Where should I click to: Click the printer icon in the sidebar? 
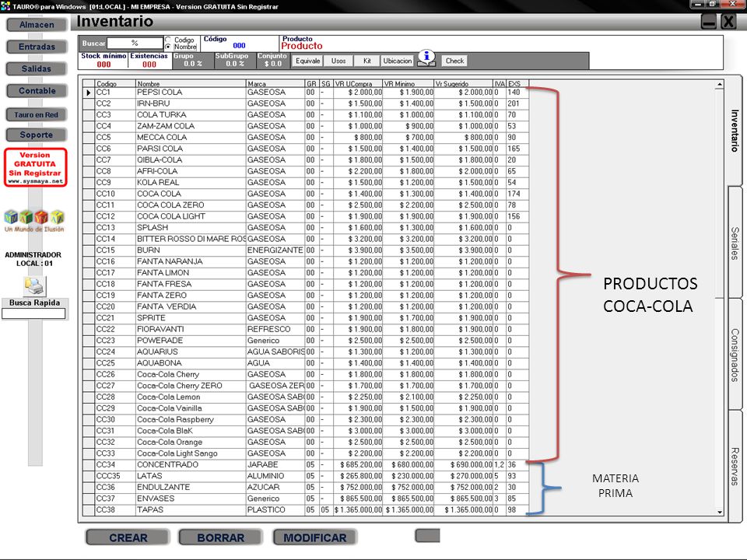(x=34, y=285)
